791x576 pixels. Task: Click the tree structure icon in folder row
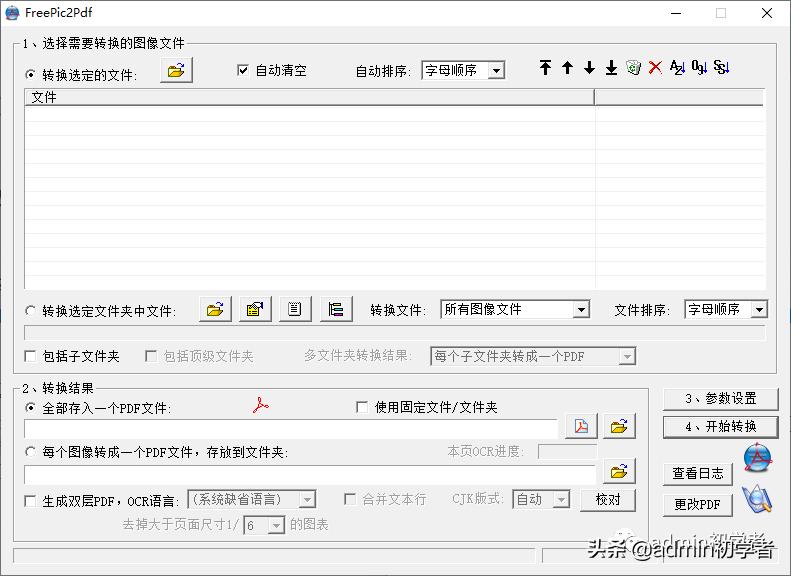[x=336, y=309]
